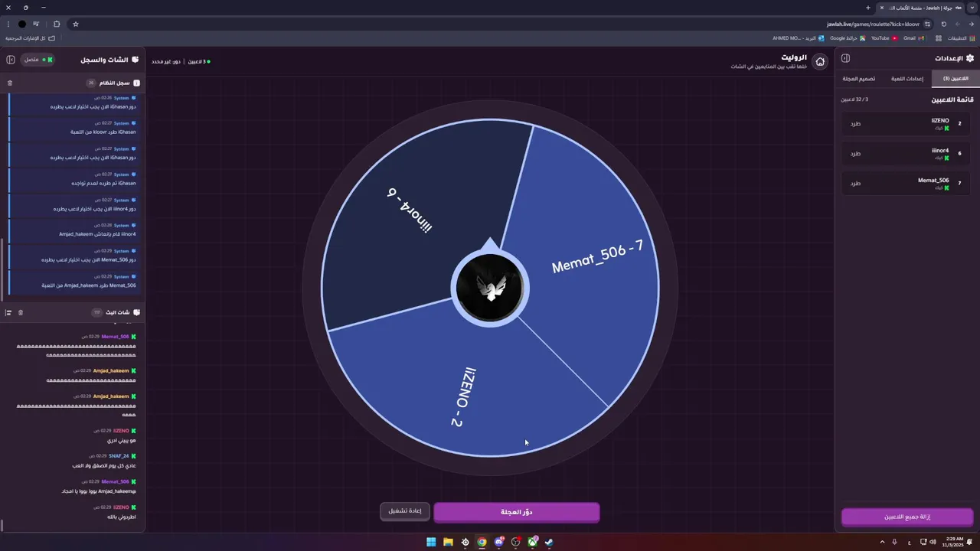Open Chrome from the taskbar
The image size is (980, 551).
click(x=482, y=543)
